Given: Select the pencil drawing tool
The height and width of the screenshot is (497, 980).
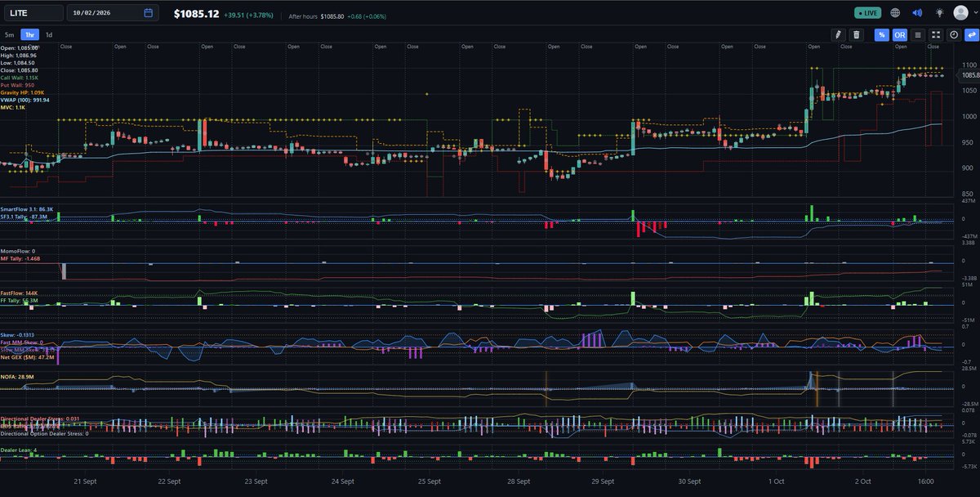Looking at the screenshot, I should (x=837, y=35).
